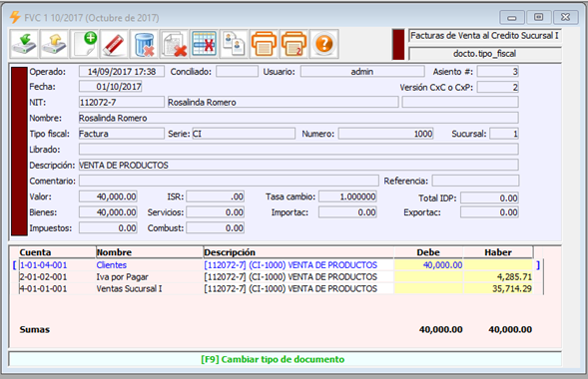Click the Descripción field VENTA DE PRODUCTOS
This screenshot has height=379, width=588.
tap(298, 166)
